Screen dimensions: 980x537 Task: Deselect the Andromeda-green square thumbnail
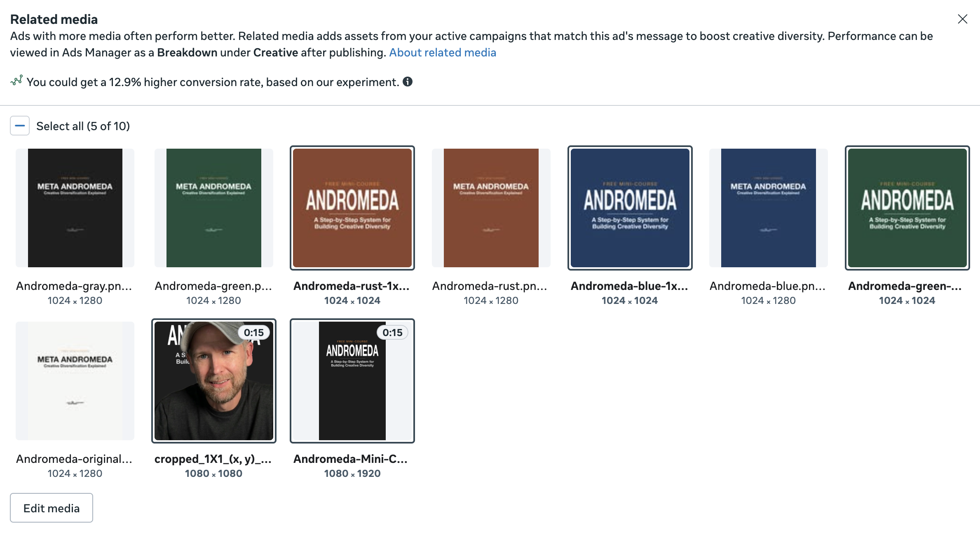tap(907, 208)
